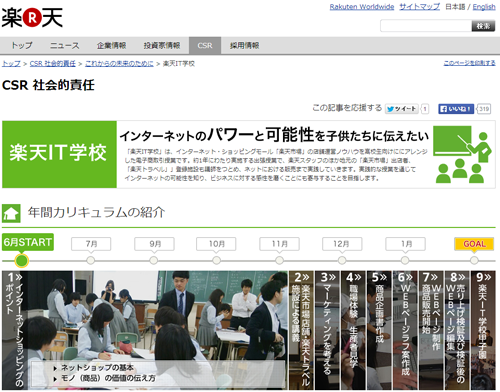Open the 投資家情報 navigation tab
The image size is (500, 392).
point(162,45)
